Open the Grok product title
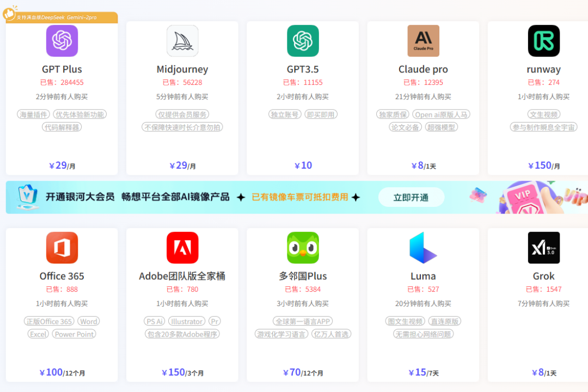Image resolution: width=588 pixels, height=392 pixels. coord(543,276)
